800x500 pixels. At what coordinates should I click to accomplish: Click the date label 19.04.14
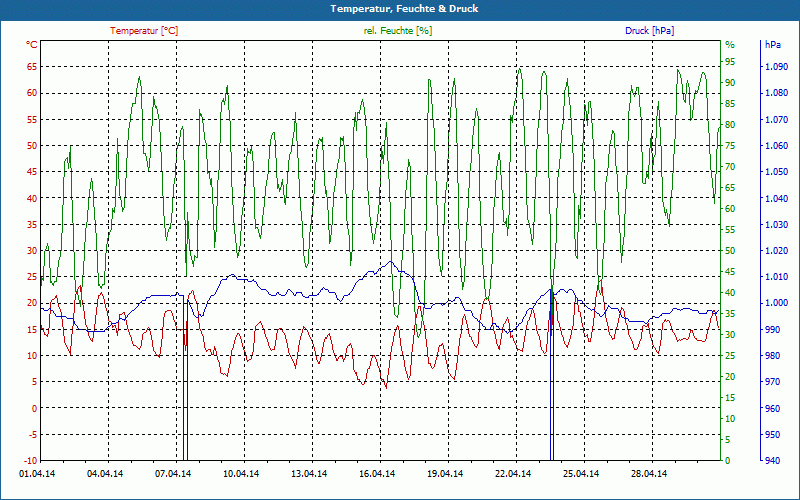coord(445,474)
